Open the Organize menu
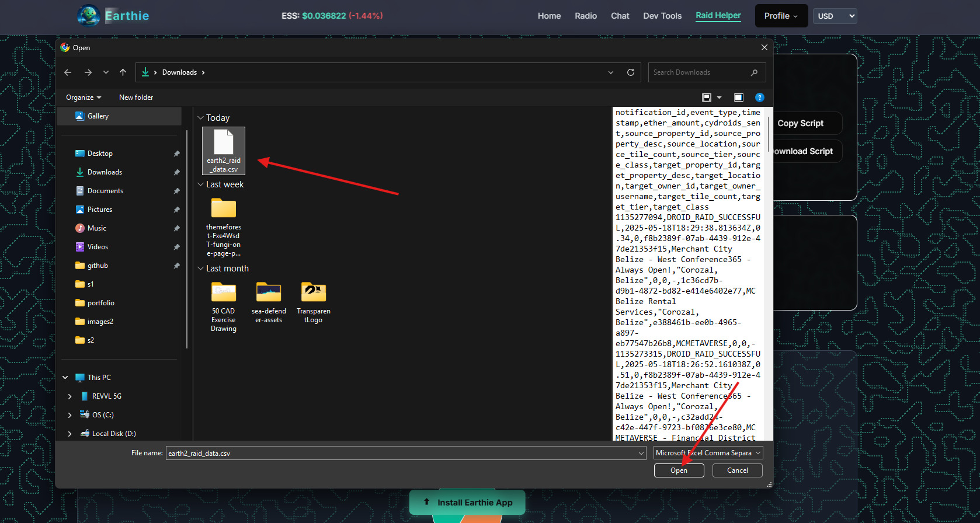 [x=84, y=97]
